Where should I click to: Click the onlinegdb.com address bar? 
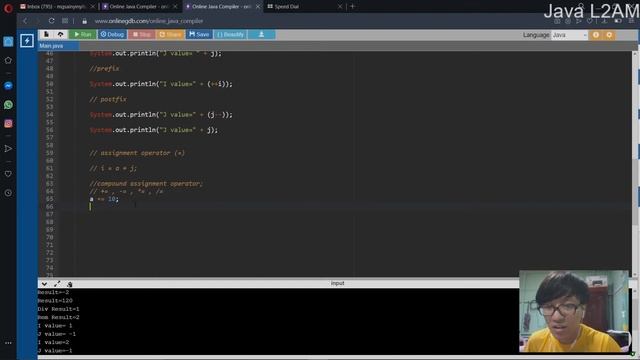click(x=149, y=21)
